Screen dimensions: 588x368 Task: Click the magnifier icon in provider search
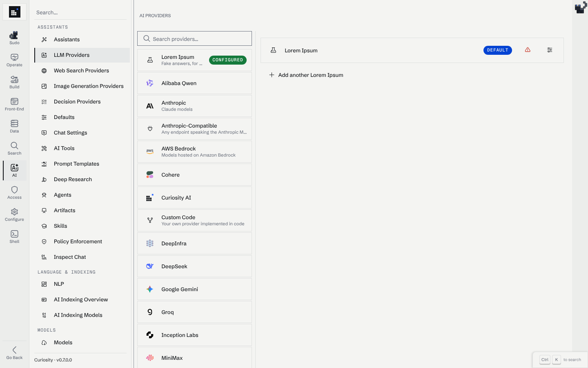pyautogui.click(x=147, y=38)
